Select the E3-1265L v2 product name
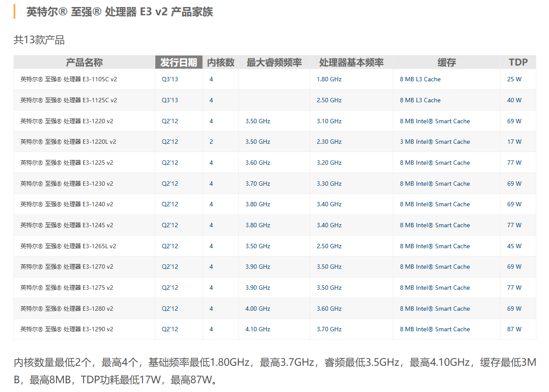The width and height of the screenshot is (549, 392). (68, 246)
